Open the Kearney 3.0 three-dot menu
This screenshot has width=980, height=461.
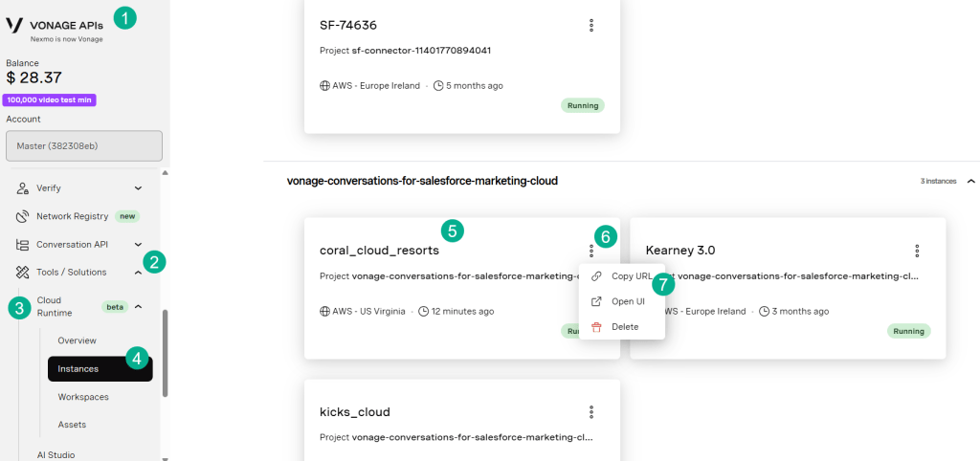(917, 251)
